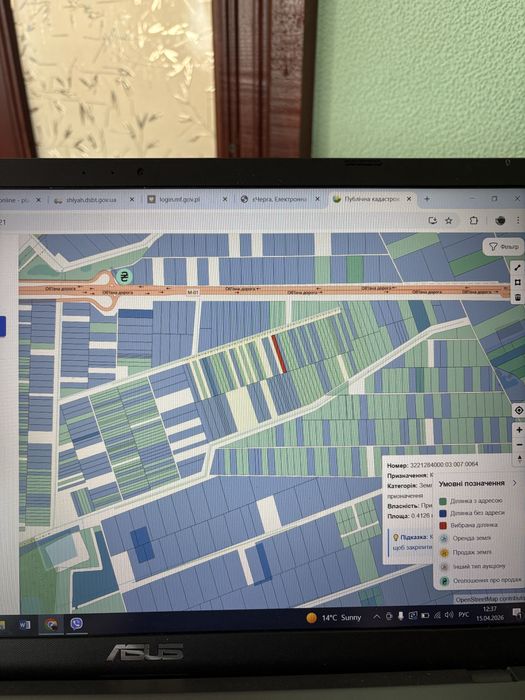Click the trash delete-measurements icon

(x=517, y=297)
